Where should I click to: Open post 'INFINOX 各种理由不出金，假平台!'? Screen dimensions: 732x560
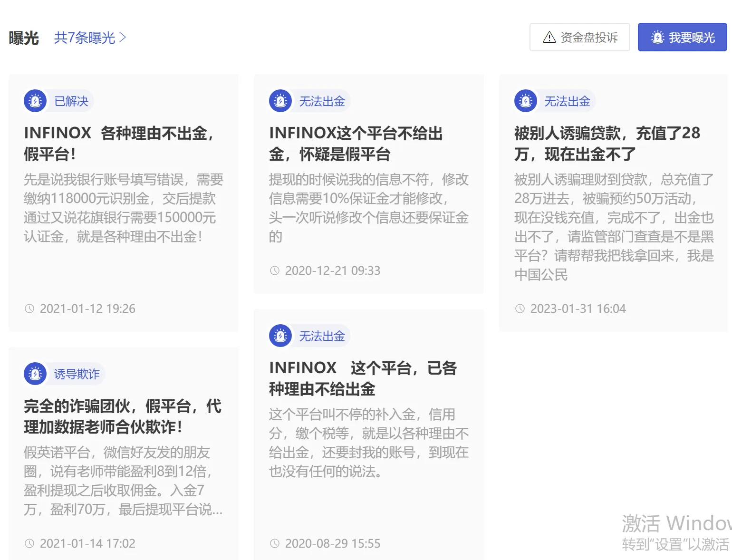click(x=119, y=143)
